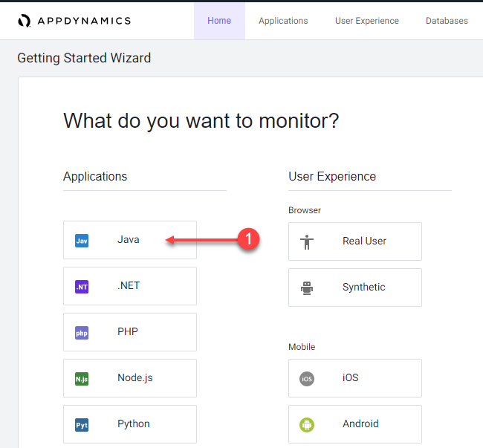This screenshot has width=483, height=448.
Task: Click the Getting Started Wizard title
Action: (x=84, y=58)
